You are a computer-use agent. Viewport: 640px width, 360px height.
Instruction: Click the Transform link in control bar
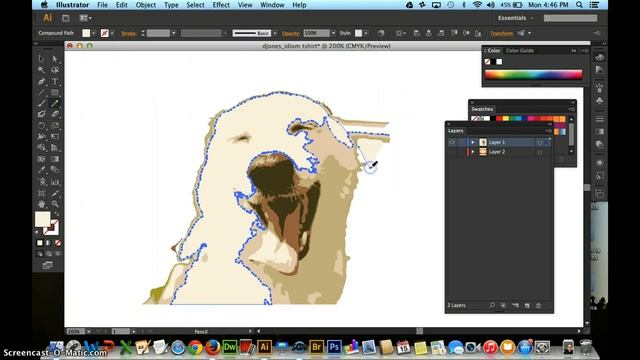501,33
